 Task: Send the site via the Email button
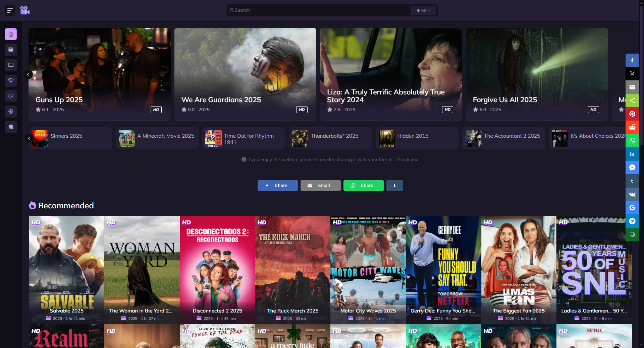click(320, 185)
